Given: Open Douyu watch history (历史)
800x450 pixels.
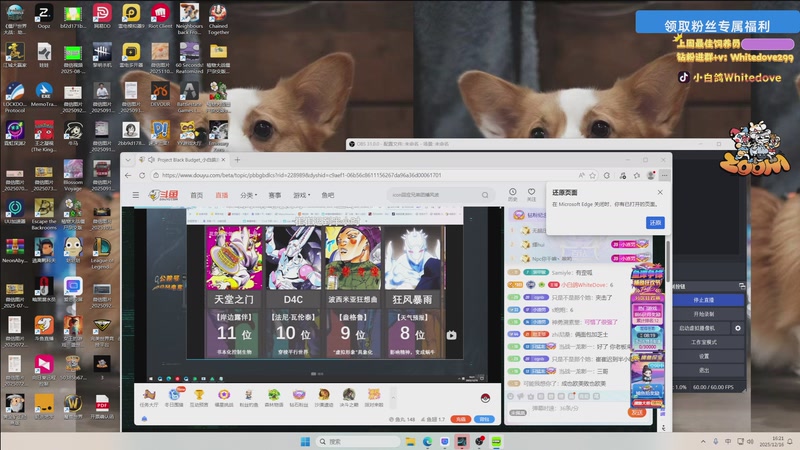Looking at the screenshot, I should [512, 194].
